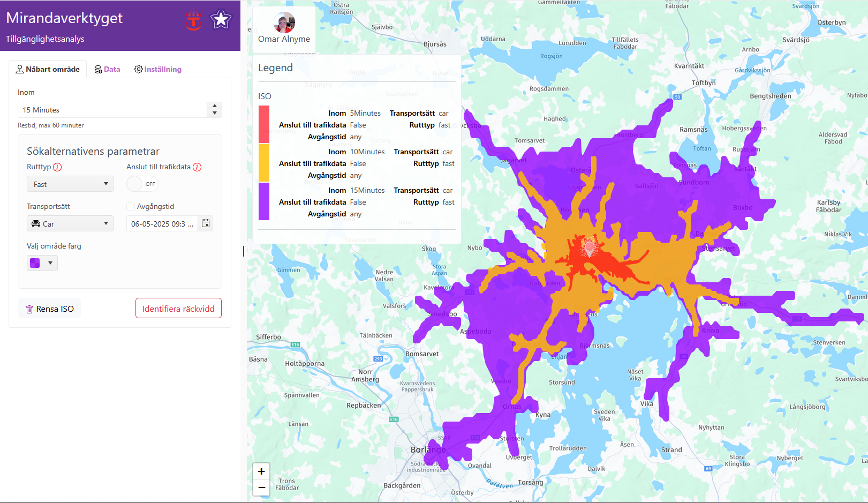Increase minutes with the up stepper arrow
Screen dimensions: 868x503
215,106
